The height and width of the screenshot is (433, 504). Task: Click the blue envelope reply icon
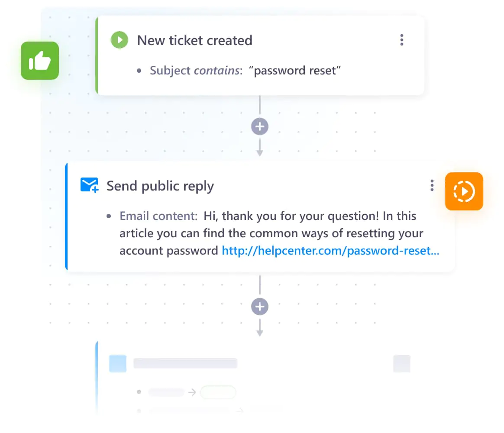tap(89, 185)
